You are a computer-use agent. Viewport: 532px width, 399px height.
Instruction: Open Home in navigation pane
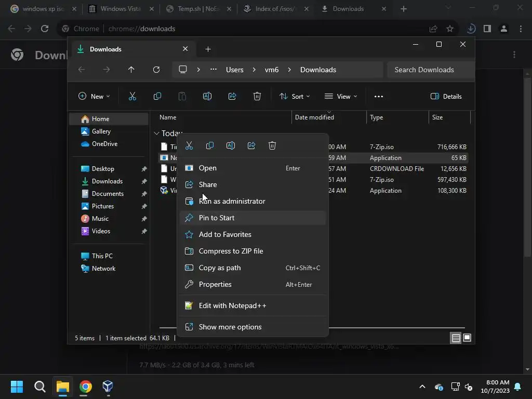coord(109,119)
